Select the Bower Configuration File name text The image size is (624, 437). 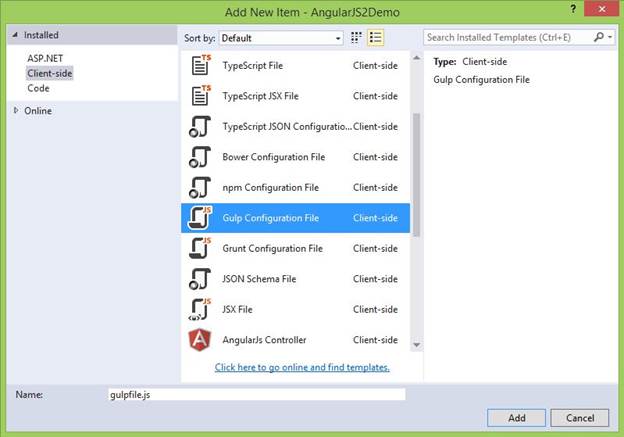(274, 157)
